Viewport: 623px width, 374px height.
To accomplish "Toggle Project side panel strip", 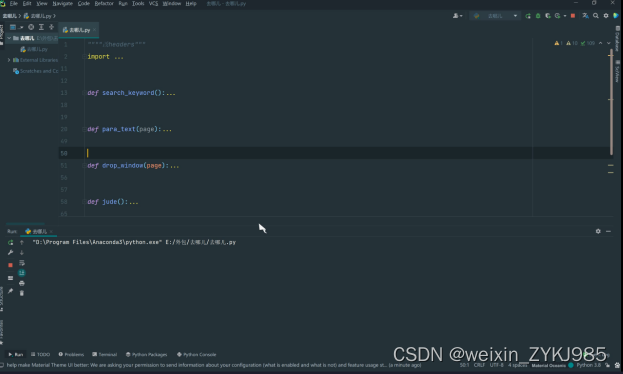I will (x=2, y=35).
